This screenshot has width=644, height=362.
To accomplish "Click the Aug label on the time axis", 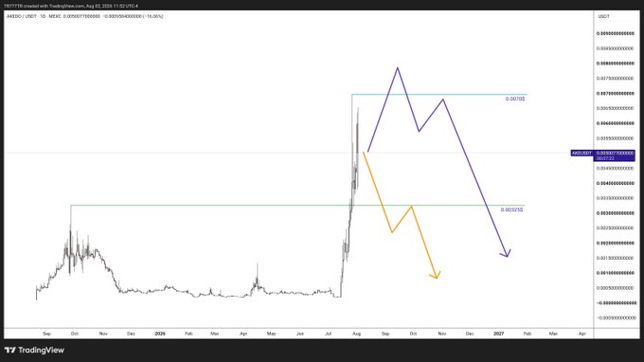I will (356, 334).
